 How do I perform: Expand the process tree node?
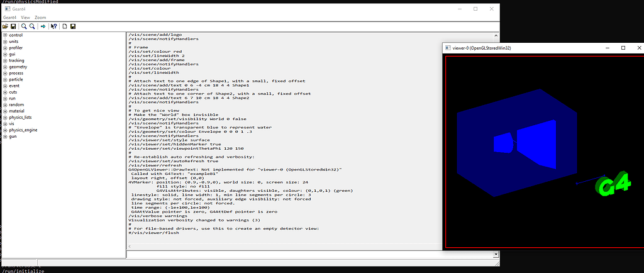(5, 73)
